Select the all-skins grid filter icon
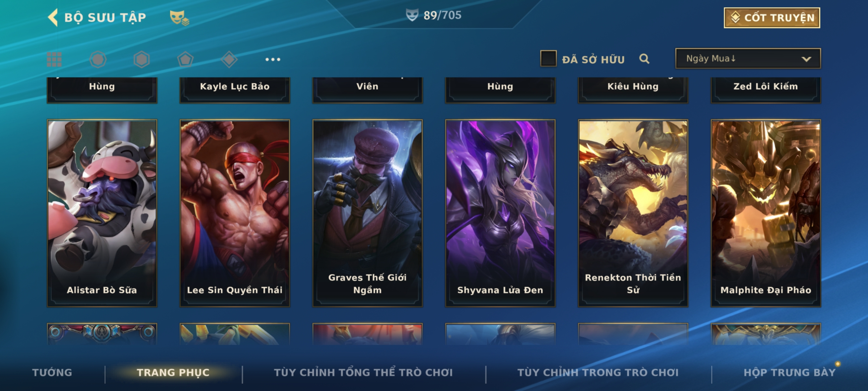 click(54, 59)
